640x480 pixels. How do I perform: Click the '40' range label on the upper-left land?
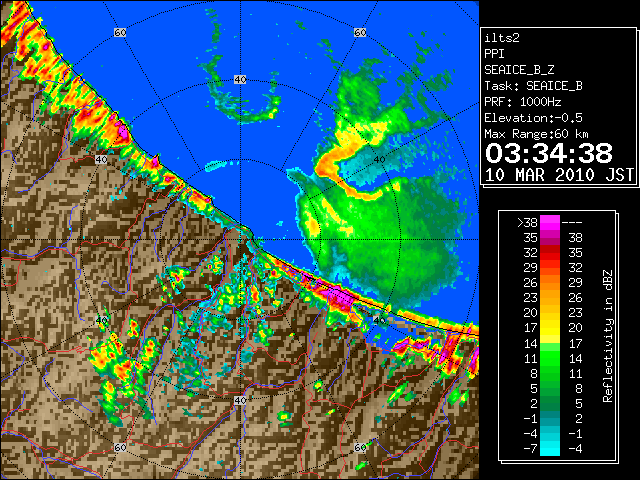coord(101,160)
